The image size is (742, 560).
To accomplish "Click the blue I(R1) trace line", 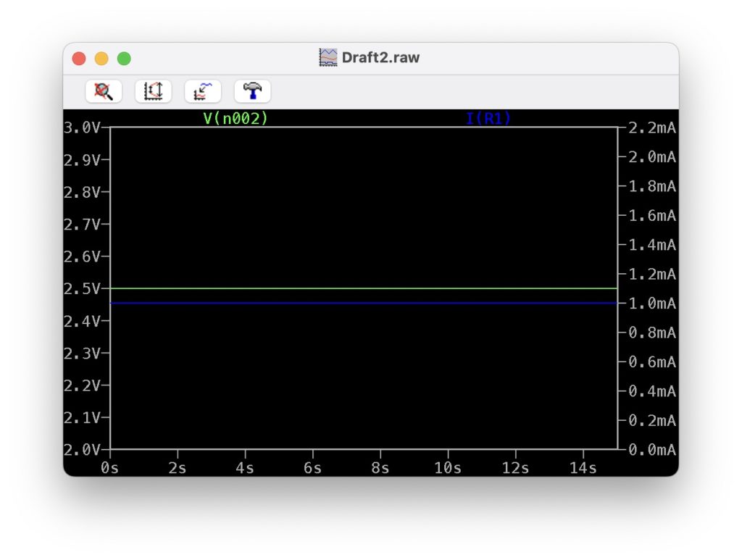I will click(x=362, y=303).
